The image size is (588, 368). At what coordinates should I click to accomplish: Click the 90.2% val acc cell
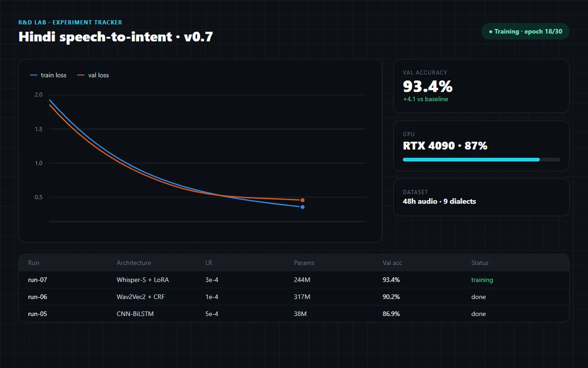(x=391, y=297)
